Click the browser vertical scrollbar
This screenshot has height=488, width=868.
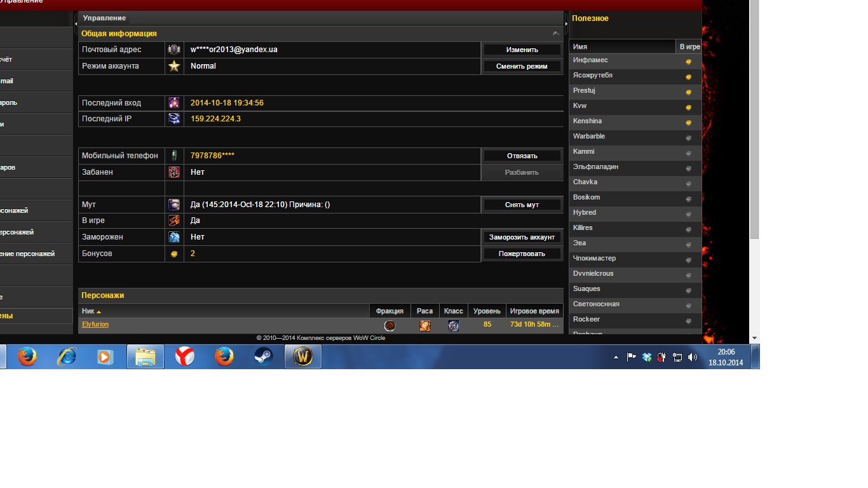(x=754, y=121)
